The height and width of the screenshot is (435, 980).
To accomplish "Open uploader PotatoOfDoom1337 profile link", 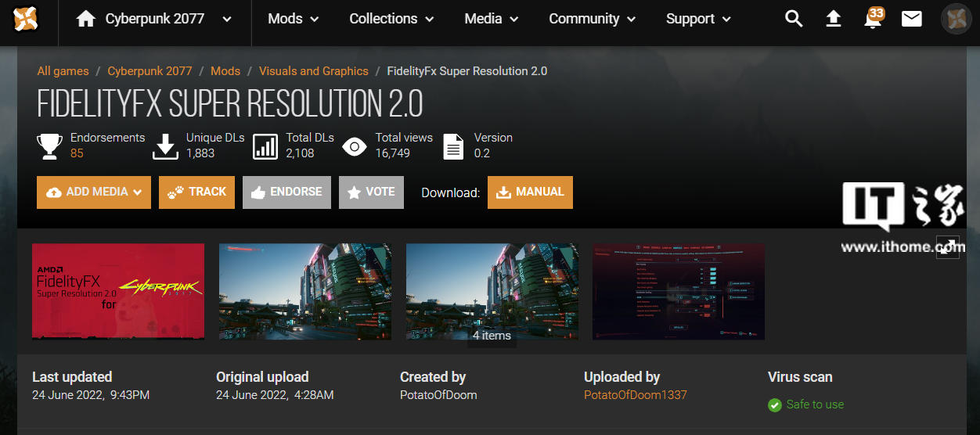I will (636, 395).
